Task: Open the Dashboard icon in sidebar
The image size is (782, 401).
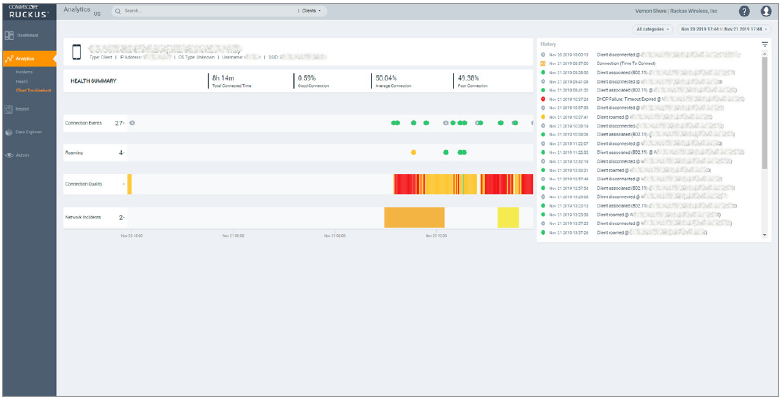Action: pyautogui.click(x=9, y=35)
